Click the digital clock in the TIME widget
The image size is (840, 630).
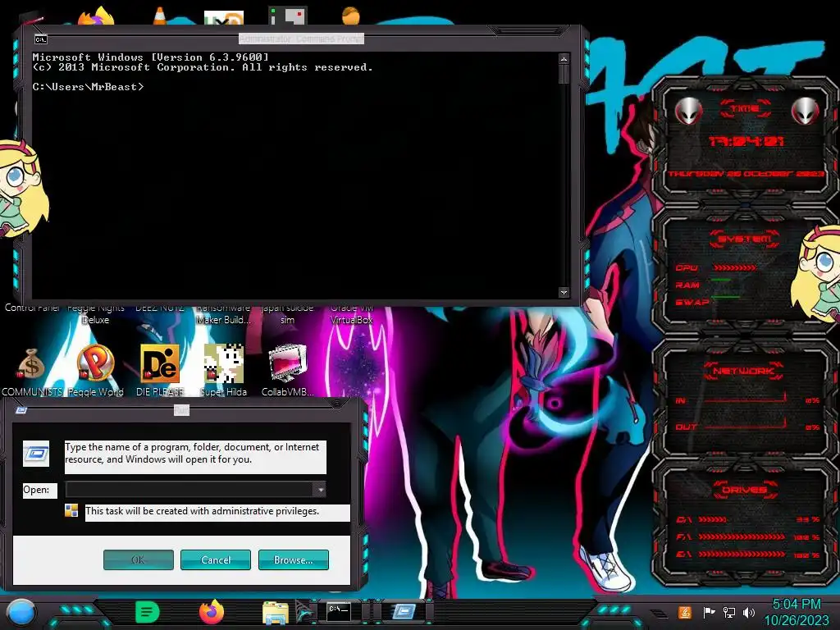click(x=746, y=141)
